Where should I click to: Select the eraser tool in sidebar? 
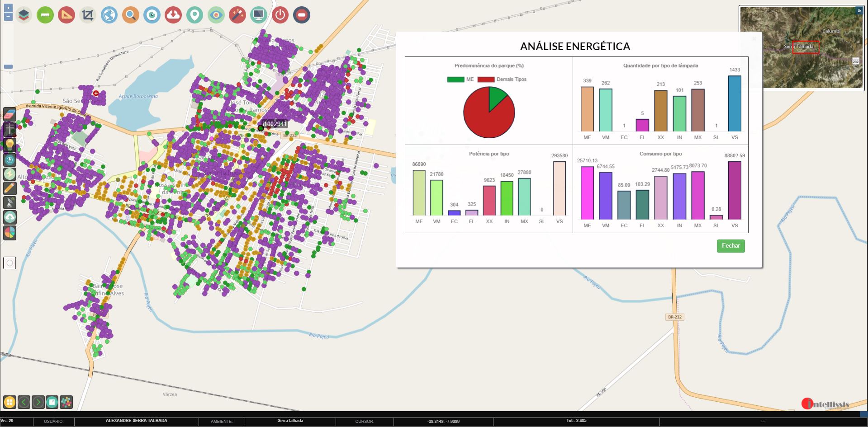pyautogui.click(x=9, y=115)
